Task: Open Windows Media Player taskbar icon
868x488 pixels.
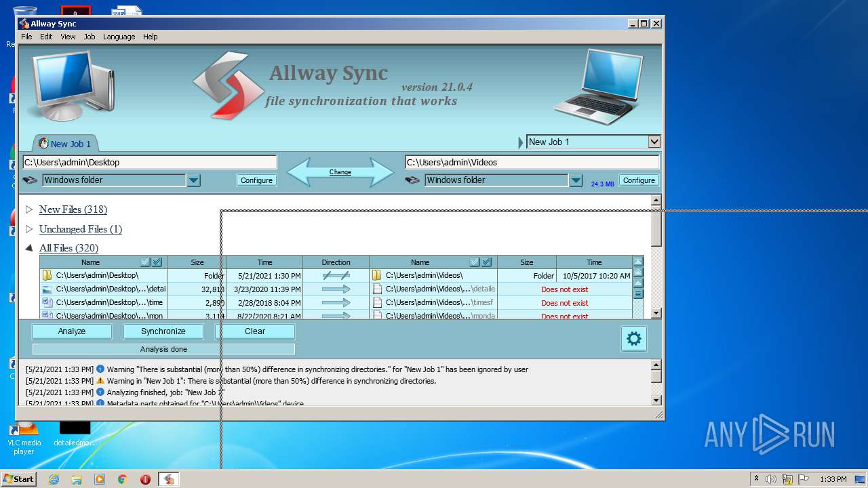Action: [100, 479]
